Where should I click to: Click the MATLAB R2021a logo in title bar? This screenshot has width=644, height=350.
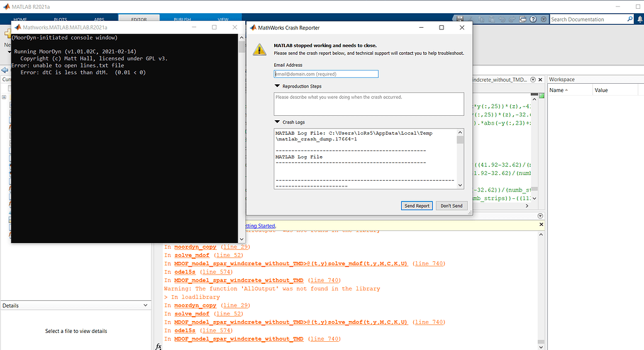[x=6, y=6]
